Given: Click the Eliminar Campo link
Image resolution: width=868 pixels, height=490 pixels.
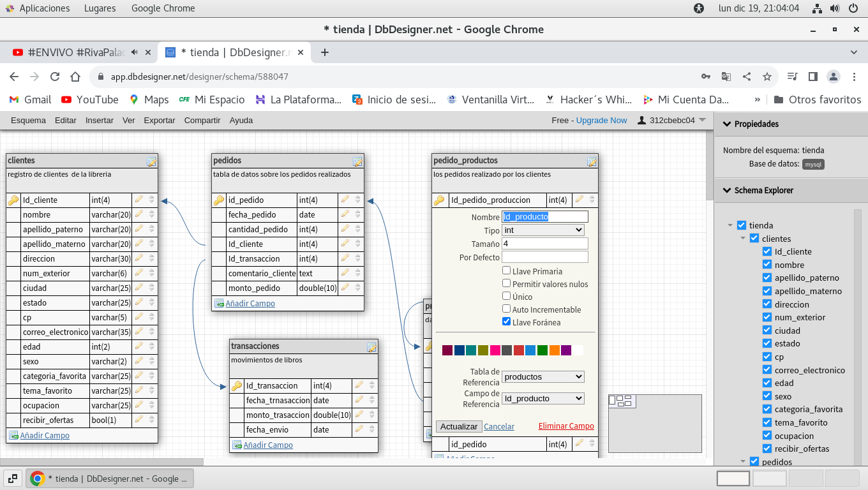Looking at the screenshot, I should click(566, 426).
